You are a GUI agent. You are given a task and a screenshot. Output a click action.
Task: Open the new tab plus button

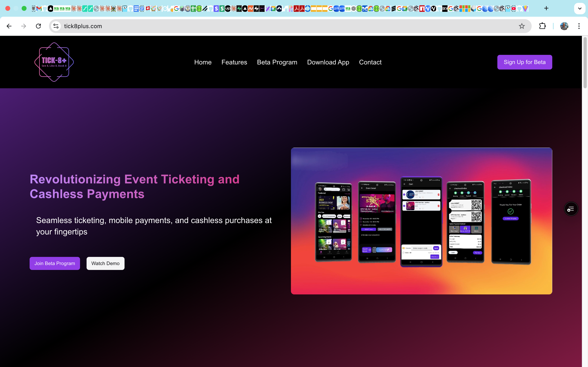[x=546, y=8]
